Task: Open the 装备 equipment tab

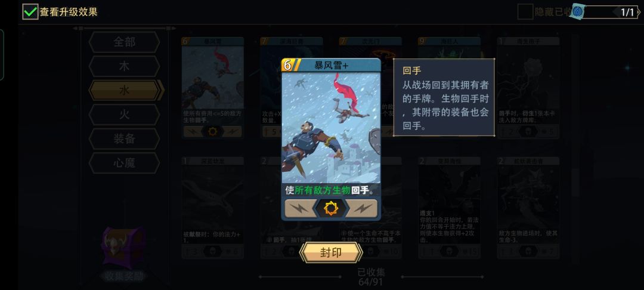Action: click(125, 139)
